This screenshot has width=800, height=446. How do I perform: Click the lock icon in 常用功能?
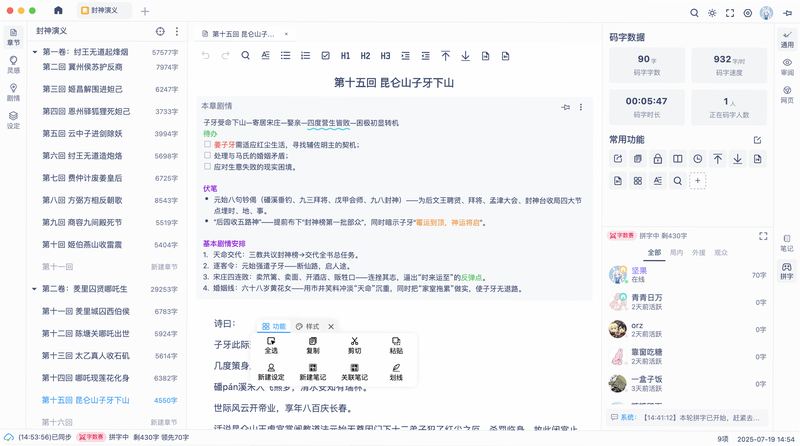pos(658,159)
